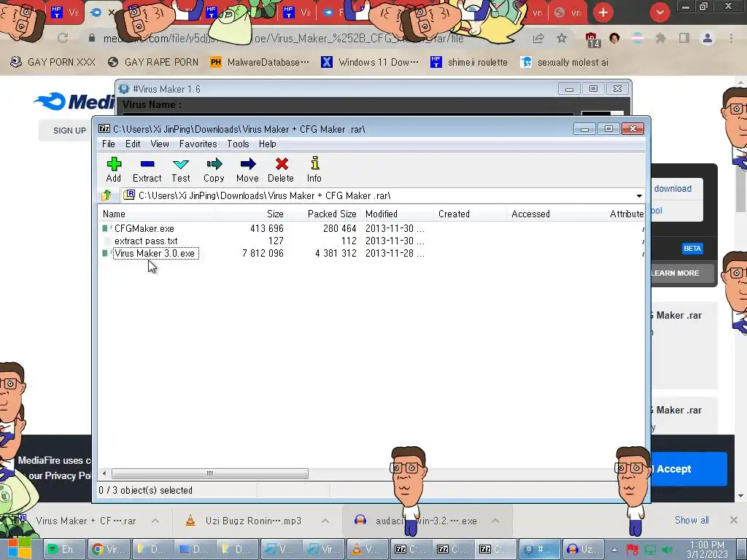Click the Extract toolbar icon
This screenshot has width=747, height=560.
[147, 169]
